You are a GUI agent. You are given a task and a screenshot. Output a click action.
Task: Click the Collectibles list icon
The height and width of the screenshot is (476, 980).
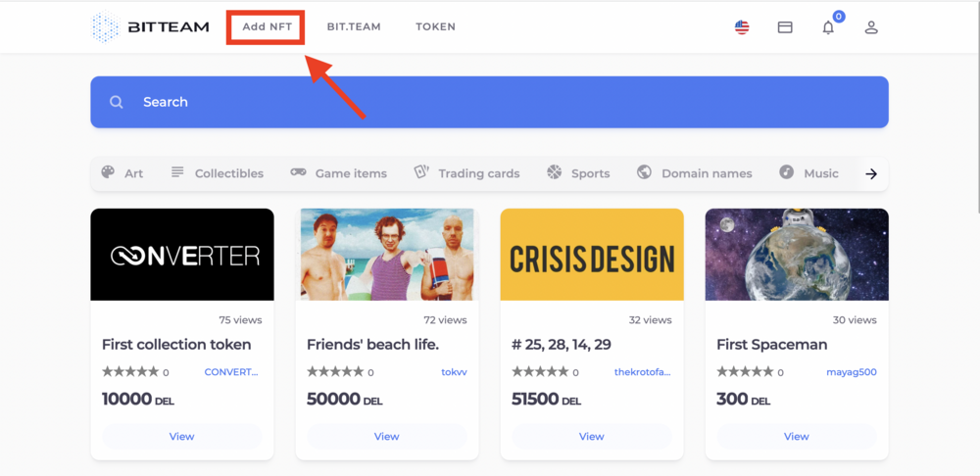(x=177, y=171)
